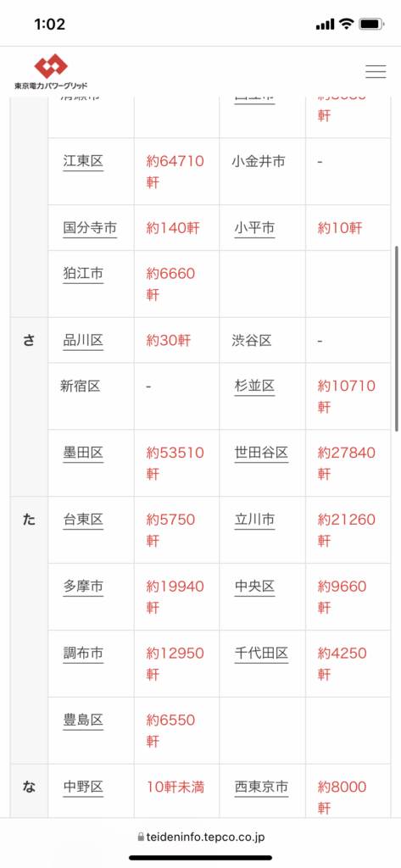
Task: View 墨田区 outage details
Action: coord(83,453)
